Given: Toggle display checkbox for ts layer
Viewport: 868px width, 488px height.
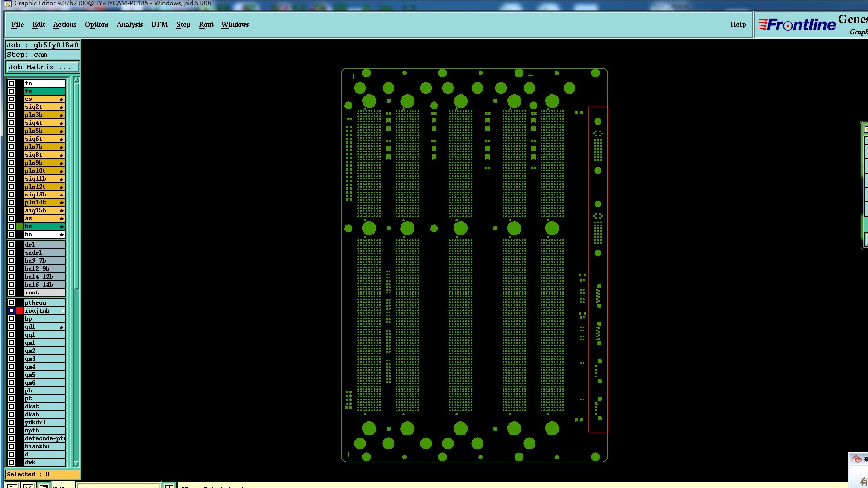Looking at the screenshot, I should point(12,91).
